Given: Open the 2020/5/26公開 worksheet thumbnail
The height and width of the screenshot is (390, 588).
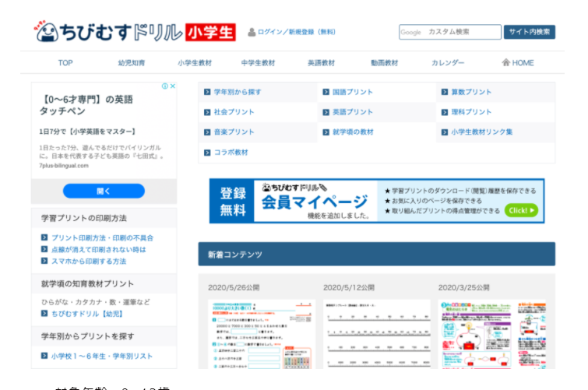Looking at the screenshot, I should pos(262,334).
